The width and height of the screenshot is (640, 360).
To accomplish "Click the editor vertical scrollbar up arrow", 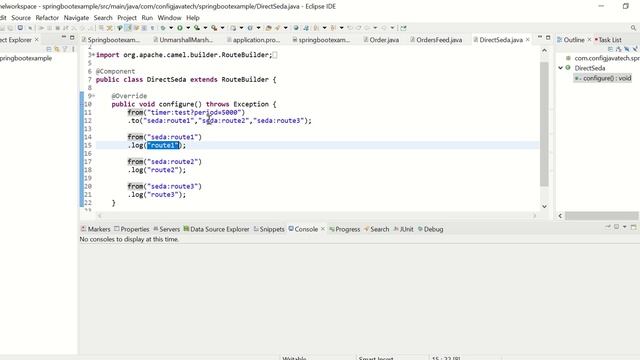I will point(544,50).
